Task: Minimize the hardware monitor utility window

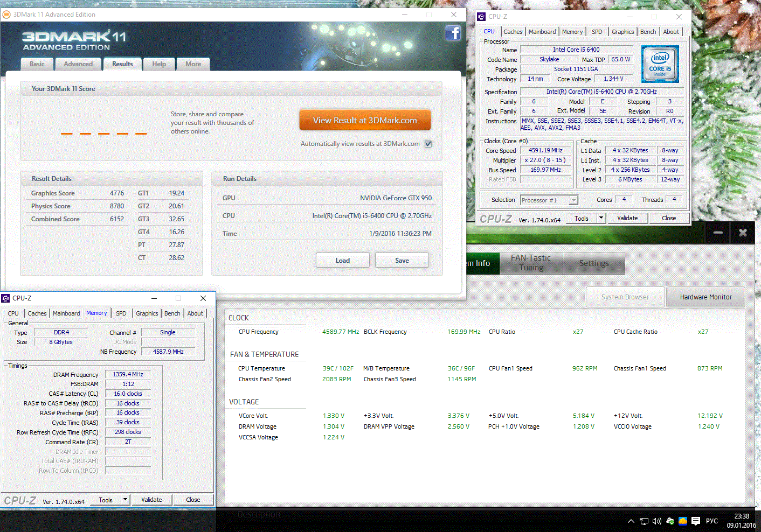Action: click(718, 233)
